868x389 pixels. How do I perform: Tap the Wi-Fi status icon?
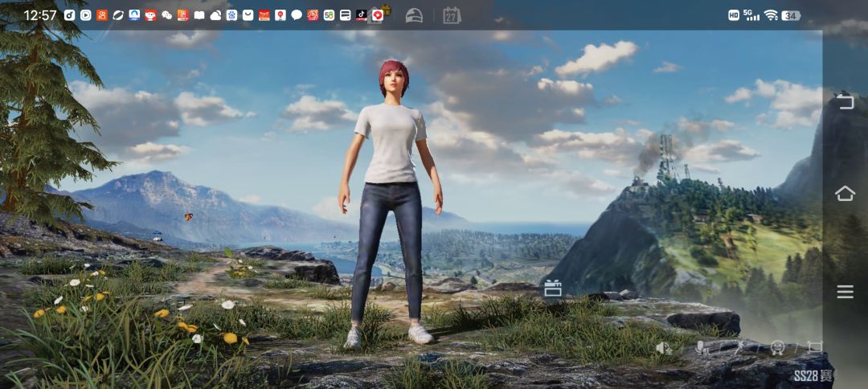[771, 15]
